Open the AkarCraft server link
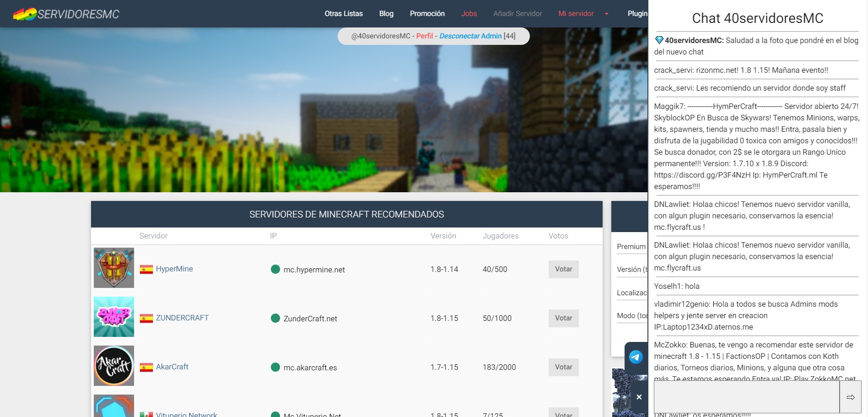 tap(172, 367)
